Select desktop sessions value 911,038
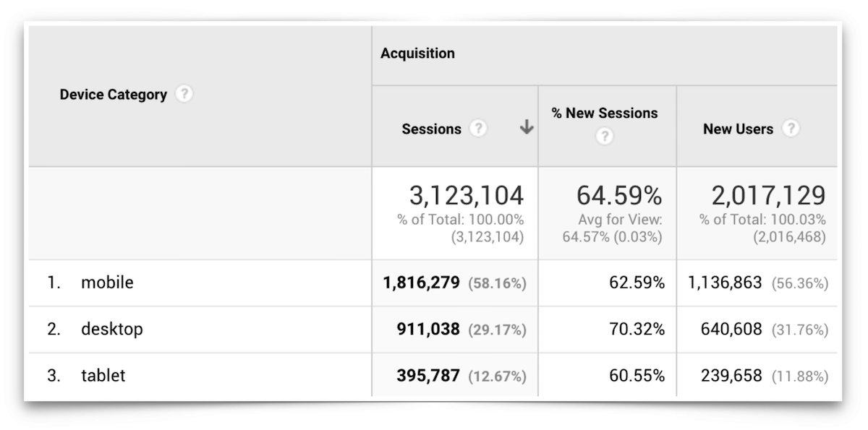Screen dimensions: 868x430 click(x=427, y=330)
